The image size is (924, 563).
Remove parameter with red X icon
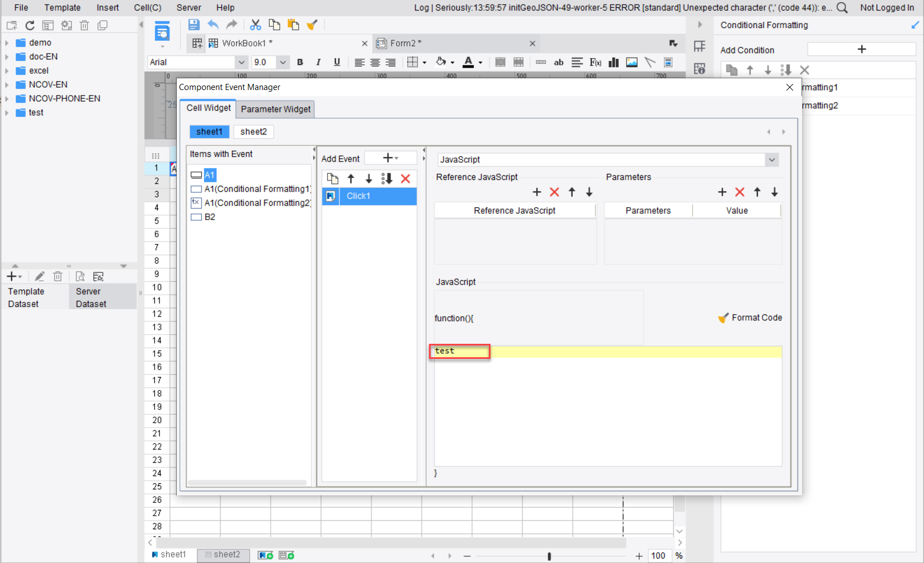click(739, 192)
